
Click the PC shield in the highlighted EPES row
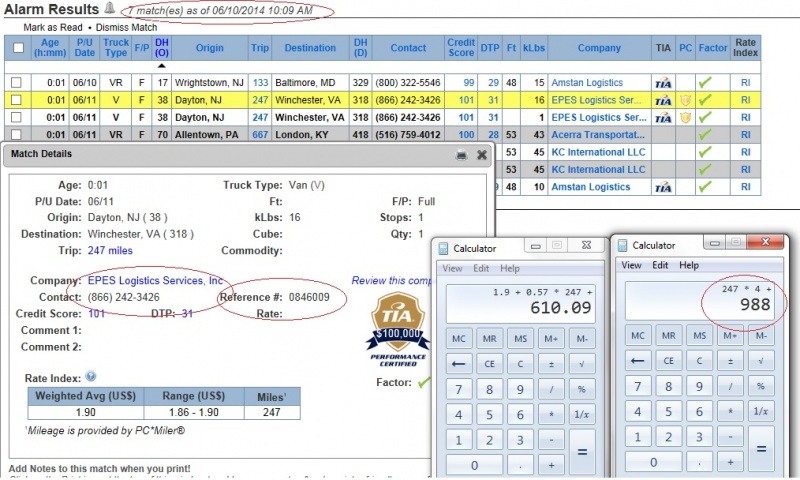click(685, 100)
